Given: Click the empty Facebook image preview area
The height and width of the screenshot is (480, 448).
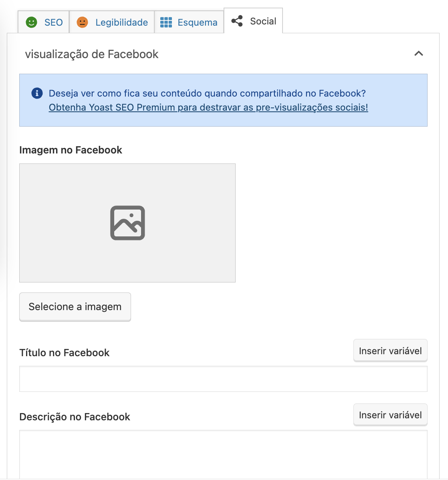Looking at the screenshot, I should (x=127, y=223).
